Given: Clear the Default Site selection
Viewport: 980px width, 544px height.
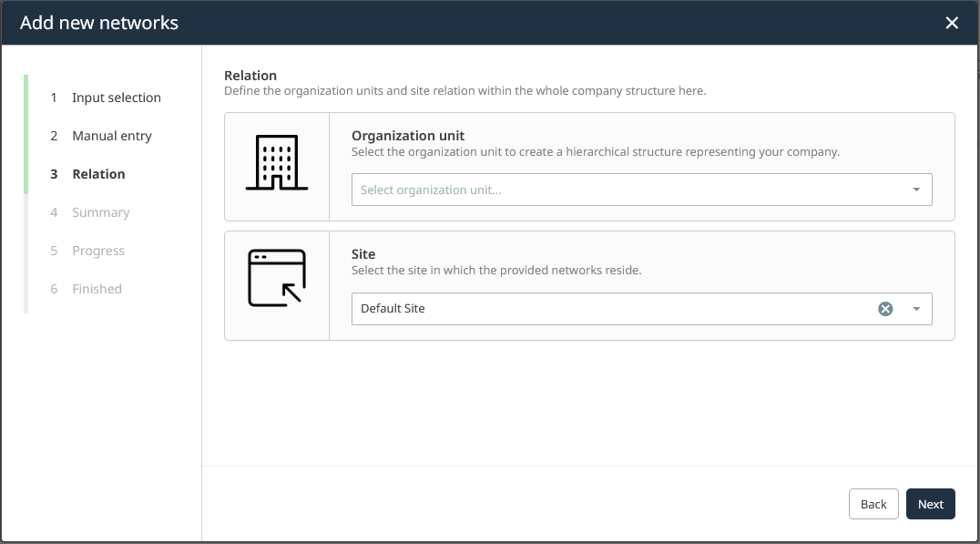Looking at the screenshot, I should coord(885,309).
